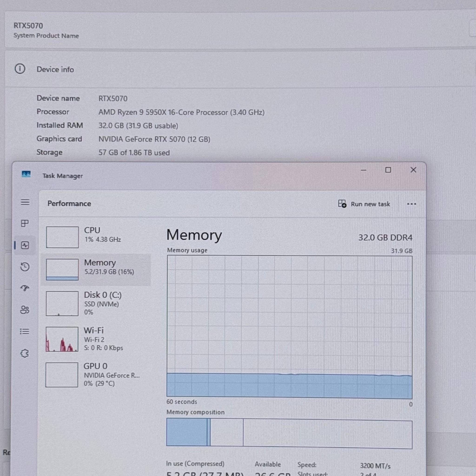Click the Graphics card value NVIDIA GeForce RTX 5070

154,139
